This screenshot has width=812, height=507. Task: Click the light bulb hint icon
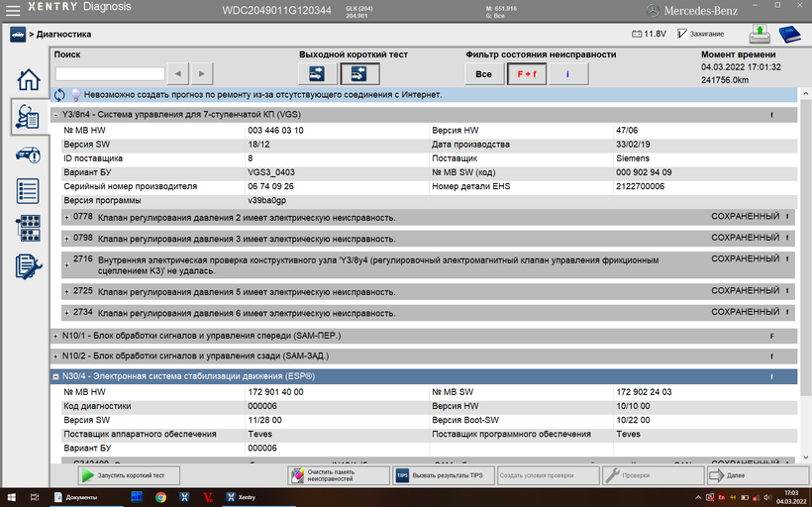(x=75, y=95)
